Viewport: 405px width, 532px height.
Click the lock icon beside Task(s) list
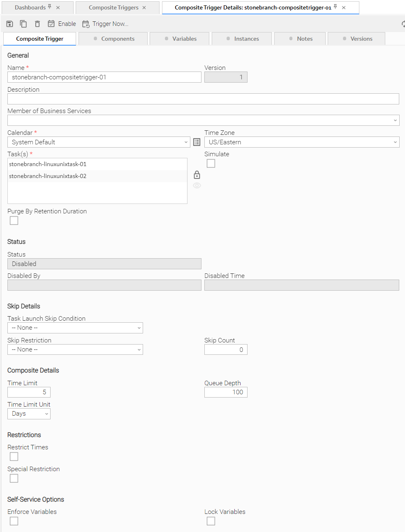click(197, 175)
